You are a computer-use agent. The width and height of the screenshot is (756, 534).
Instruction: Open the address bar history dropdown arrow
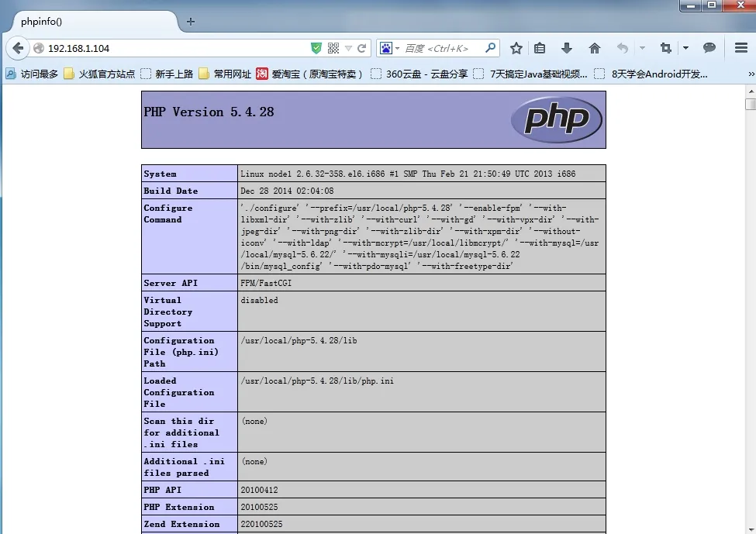[x=348, y=48]
